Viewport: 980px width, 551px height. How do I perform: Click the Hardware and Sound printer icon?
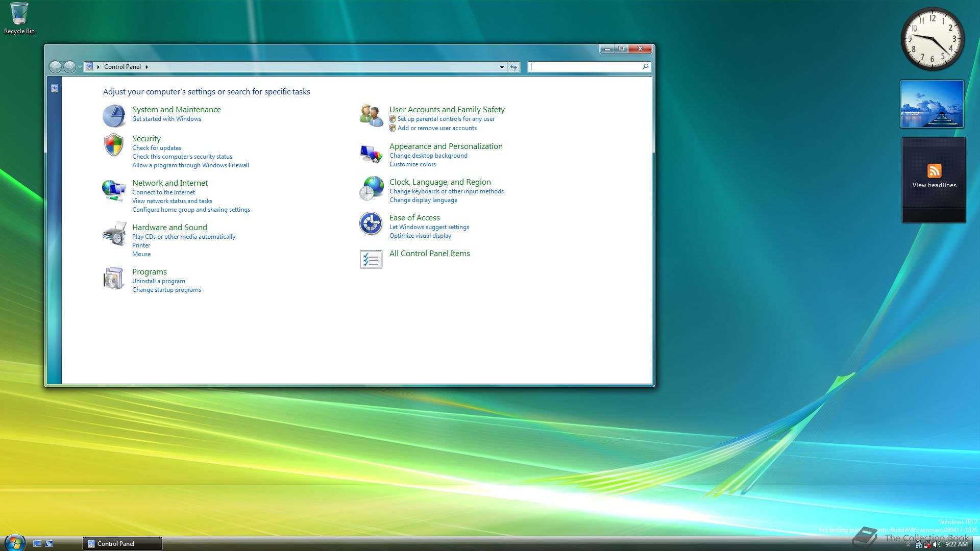pos(114,234)
